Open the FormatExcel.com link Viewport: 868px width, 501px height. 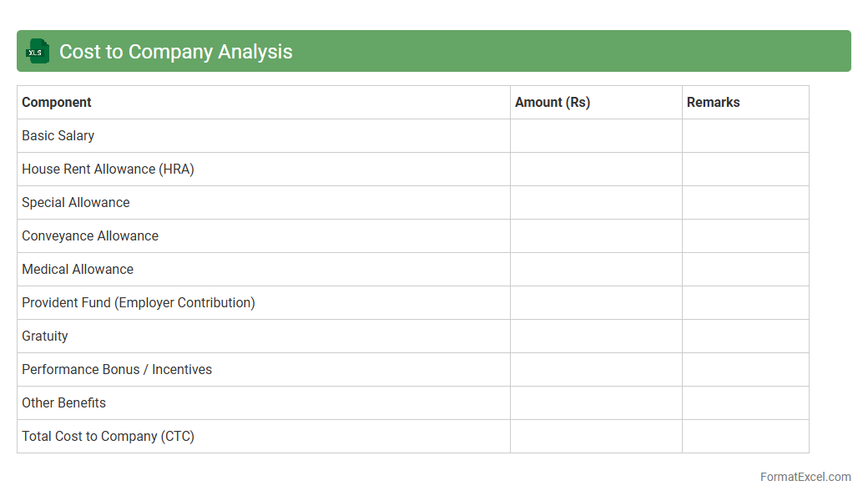(x=805, y=477)
